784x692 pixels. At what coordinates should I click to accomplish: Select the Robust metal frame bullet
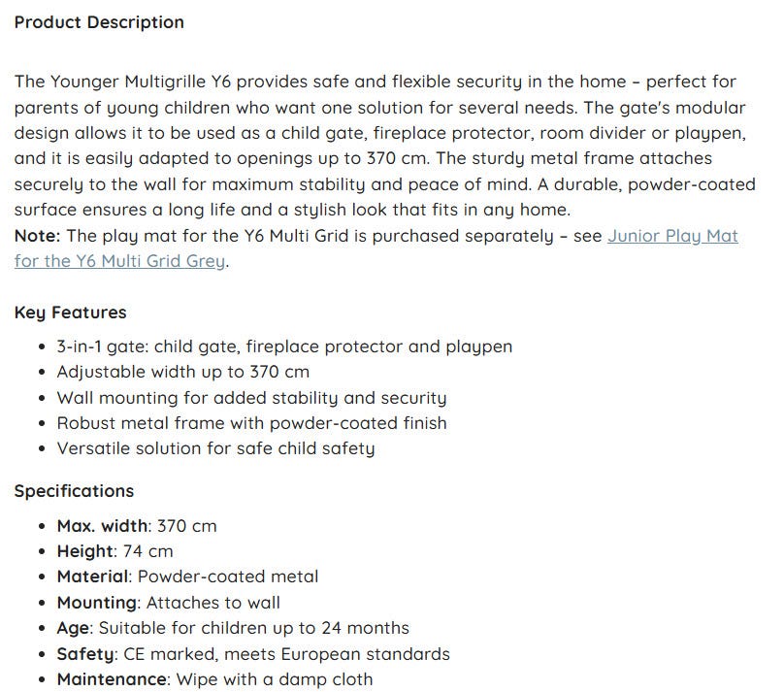coord(251,423)
